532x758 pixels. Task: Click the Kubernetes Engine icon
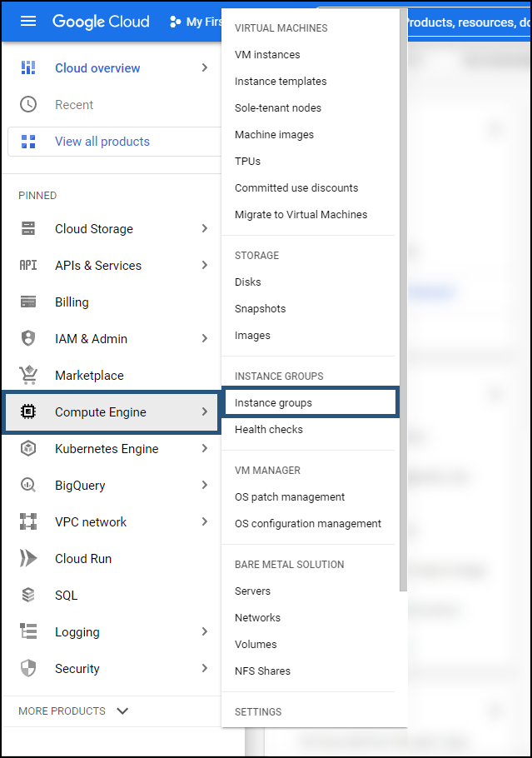pos(28,449)
